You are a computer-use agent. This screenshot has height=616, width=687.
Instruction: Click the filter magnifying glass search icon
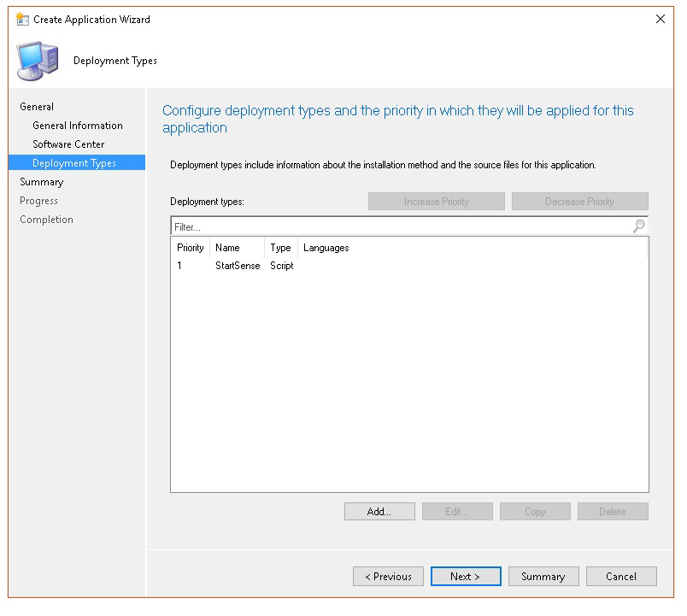click(x=638, y=226)
